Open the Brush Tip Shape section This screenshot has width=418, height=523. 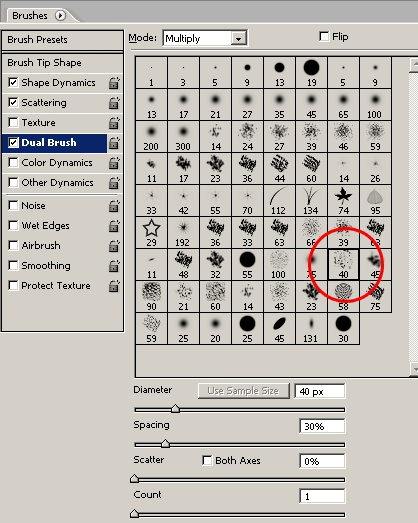tap(62, 63)
